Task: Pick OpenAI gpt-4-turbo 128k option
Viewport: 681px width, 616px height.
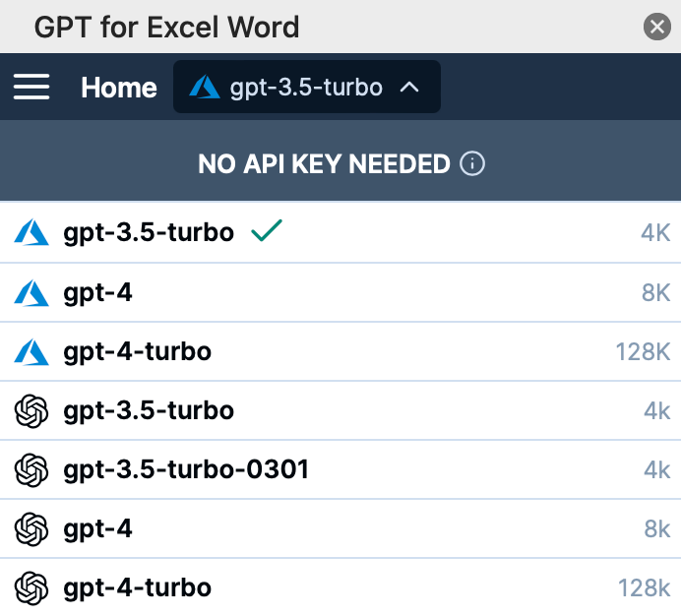Action: [137, 588]
